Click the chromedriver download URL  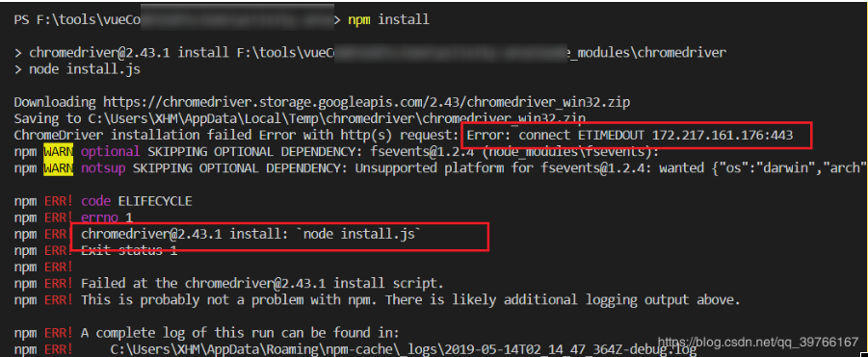[x=366, y=102]
